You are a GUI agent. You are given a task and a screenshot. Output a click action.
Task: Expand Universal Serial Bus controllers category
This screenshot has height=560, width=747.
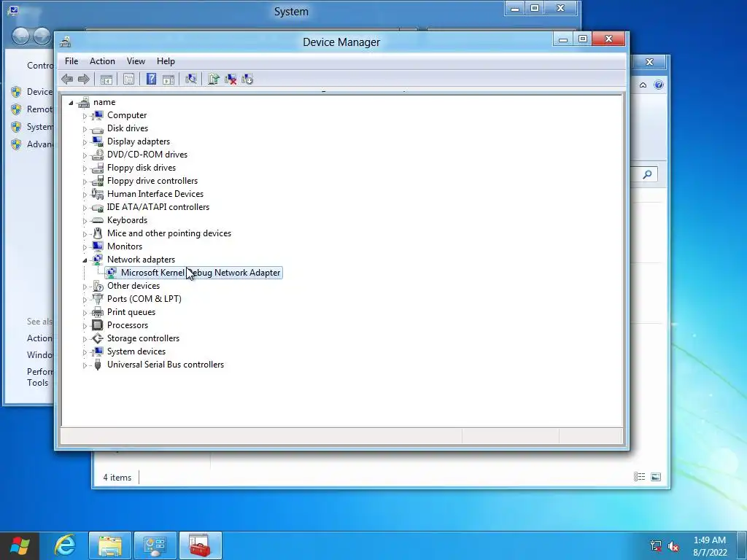pos(85,365)
